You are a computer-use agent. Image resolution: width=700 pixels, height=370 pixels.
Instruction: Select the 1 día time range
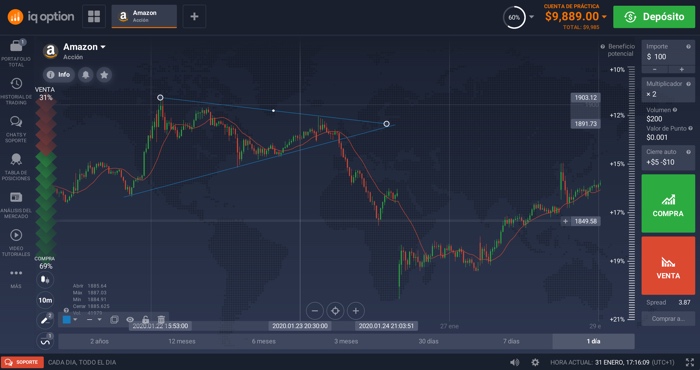(593, 341)
